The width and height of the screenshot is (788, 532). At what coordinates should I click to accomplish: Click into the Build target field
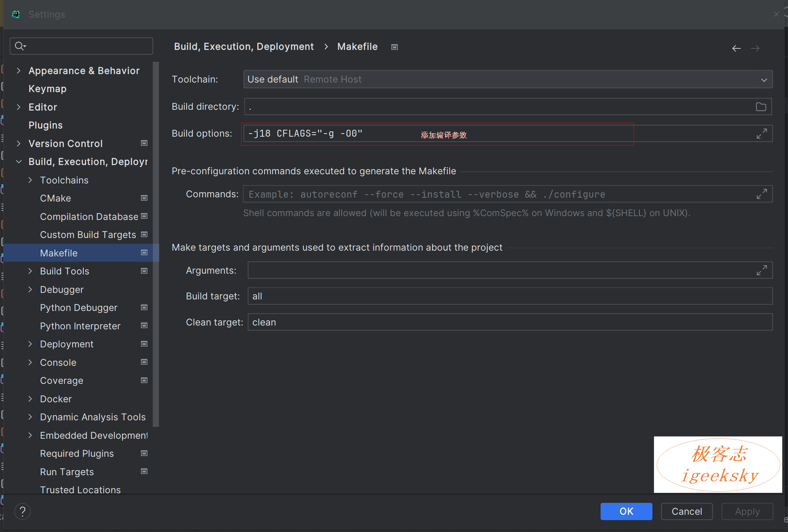pyautogui.click(x=510, y=296)
